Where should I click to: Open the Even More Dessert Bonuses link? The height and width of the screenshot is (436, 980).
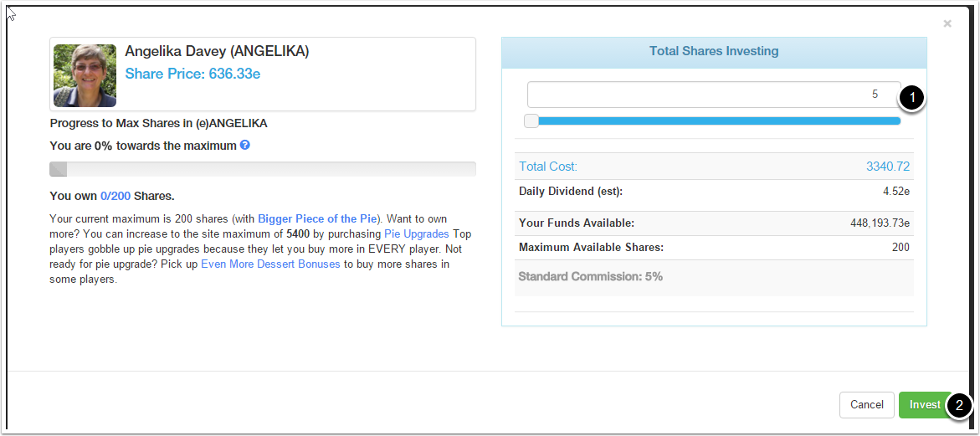270,264
